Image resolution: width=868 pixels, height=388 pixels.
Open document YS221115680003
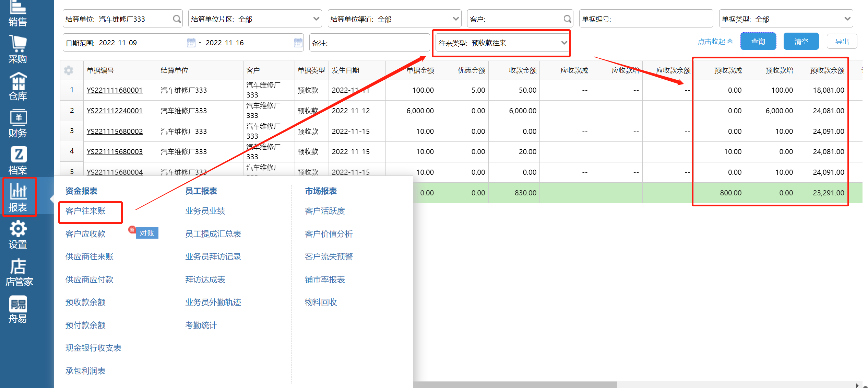point(115,152)
